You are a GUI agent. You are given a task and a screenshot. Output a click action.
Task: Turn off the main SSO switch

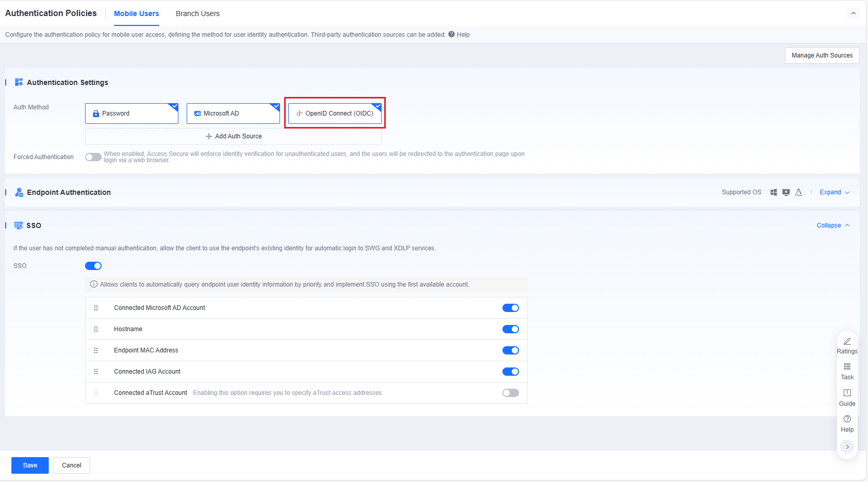93,266
